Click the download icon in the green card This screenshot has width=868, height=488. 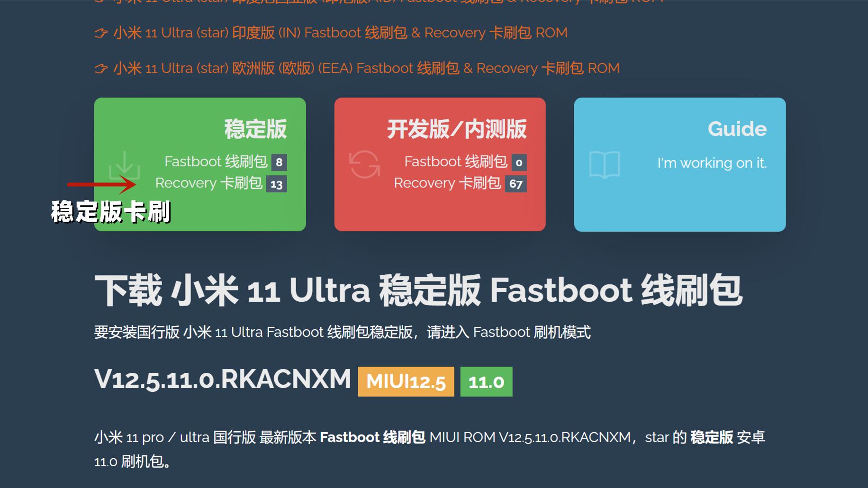coord(125,165)
